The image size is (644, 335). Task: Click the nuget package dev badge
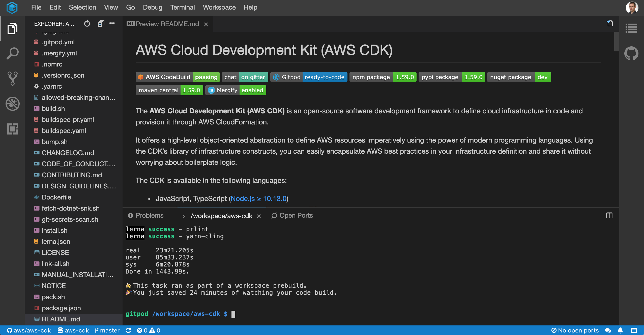[519, 77]
